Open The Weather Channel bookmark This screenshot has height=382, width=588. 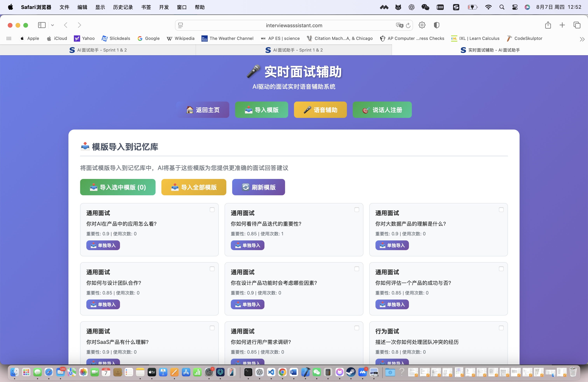227,38
